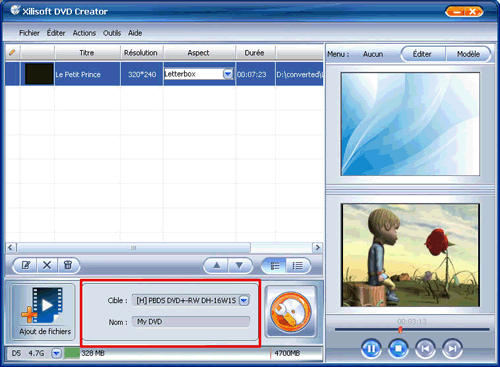Click the Aucun menu label
This screenshot has height=367, width=500.
coord(373,54)
